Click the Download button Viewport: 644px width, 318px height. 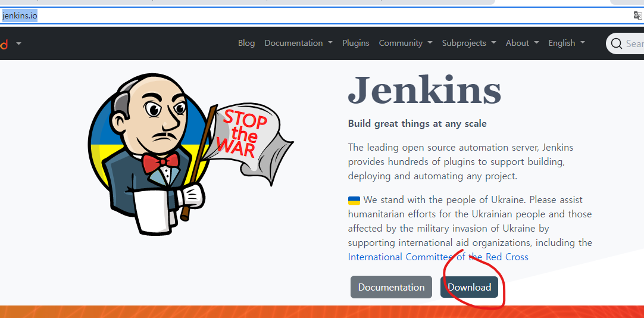[469, 287]
